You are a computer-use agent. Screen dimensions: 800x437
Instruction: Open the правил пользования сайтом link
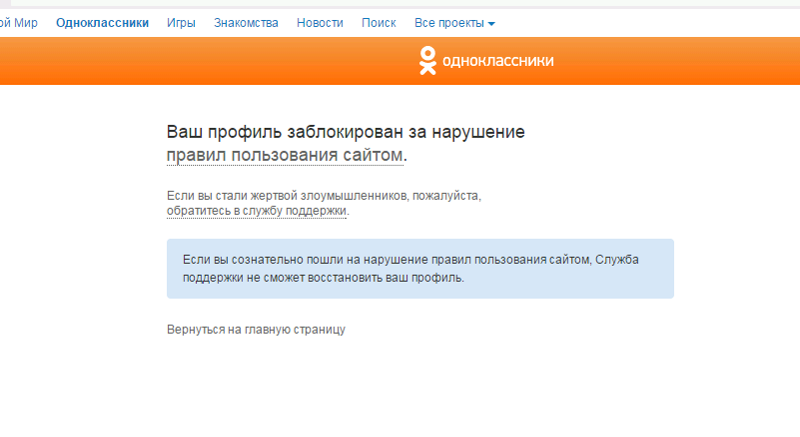(x=285, y=155)
